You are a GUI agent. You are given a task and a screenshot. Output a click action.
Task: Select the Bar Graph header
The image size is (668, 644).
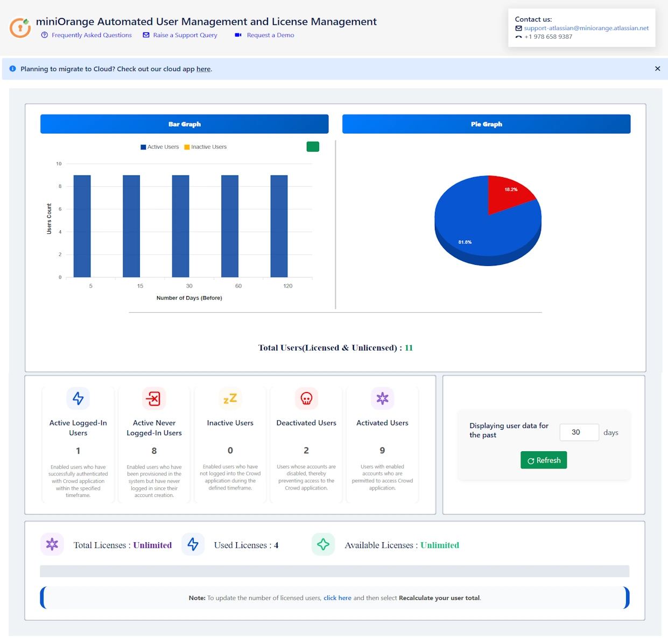(x=185, y=124)
